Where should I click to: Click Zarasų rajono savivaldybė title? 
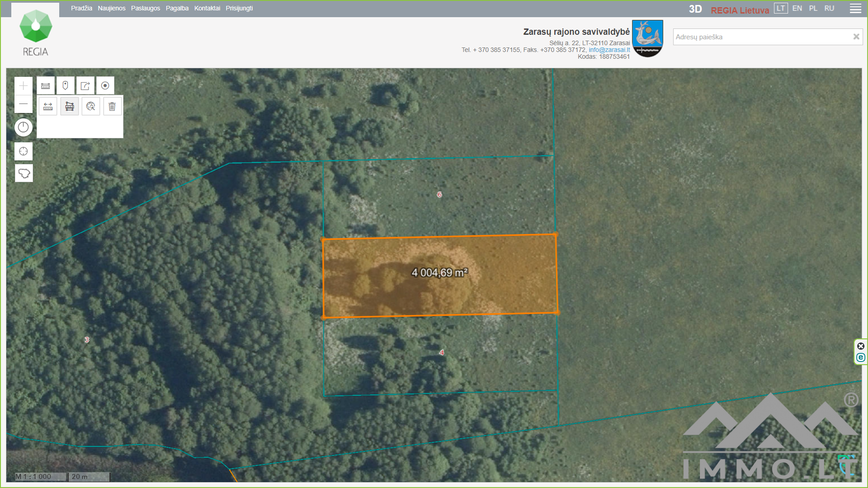(x=576, y=32)
